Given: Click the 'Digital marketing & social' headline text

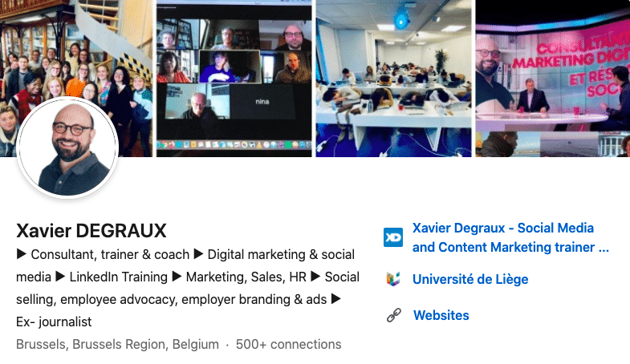Looking at the screenshot, I should 281,254.
